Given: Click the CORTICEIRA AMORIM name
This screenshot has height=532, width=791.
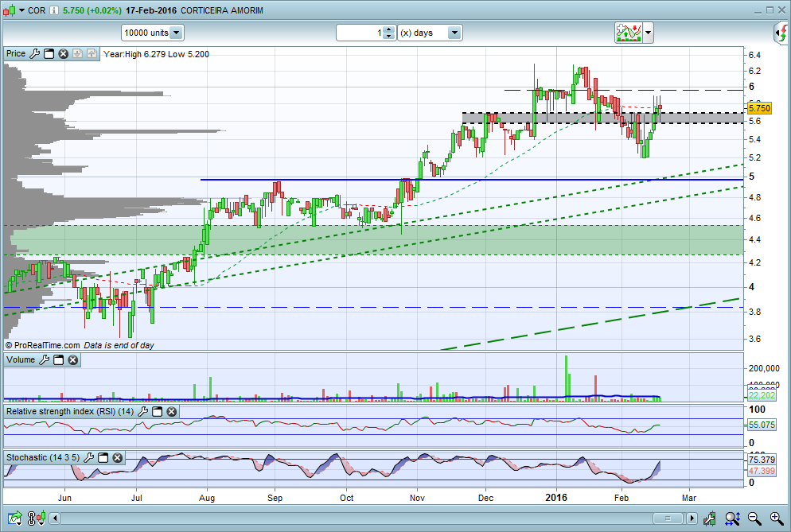Looking at the screenshot, I should pos(221,10).
